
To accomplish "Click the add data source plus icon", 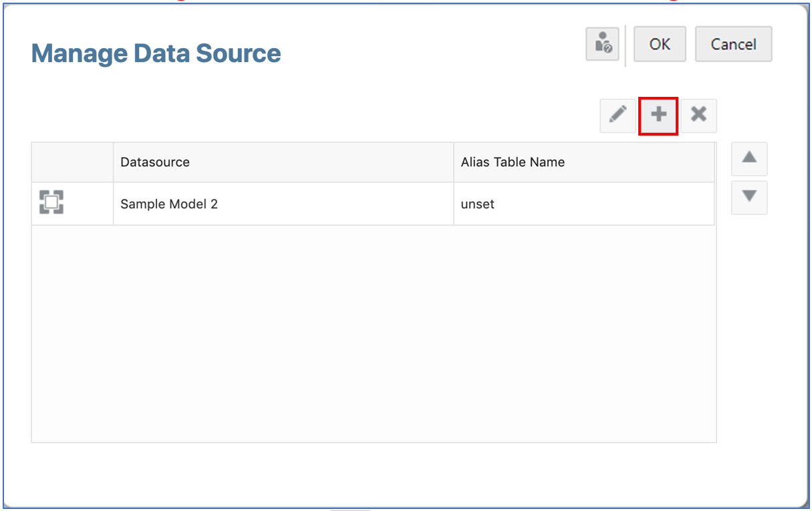I will click(x=658, y=116).
